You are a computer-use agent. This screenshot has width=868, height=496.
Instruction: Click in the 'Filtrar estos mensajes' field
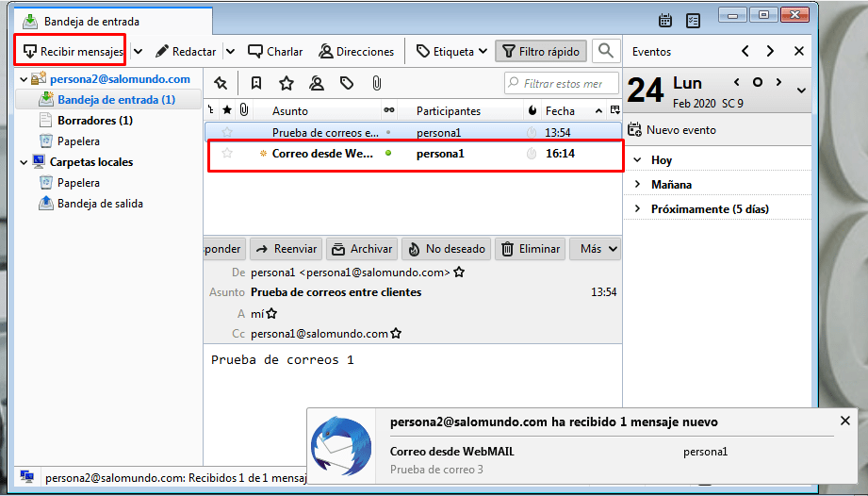point(563,83)
